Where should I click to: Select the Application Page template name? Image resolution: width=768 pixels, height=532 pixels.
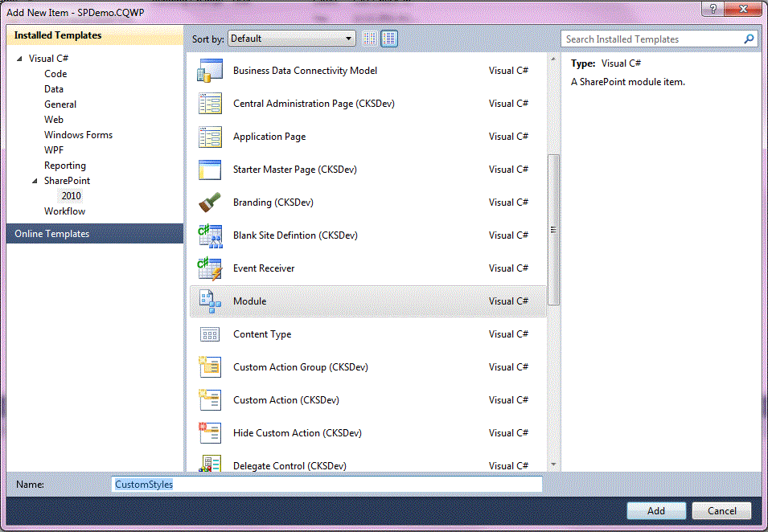(x=269, y=137)
